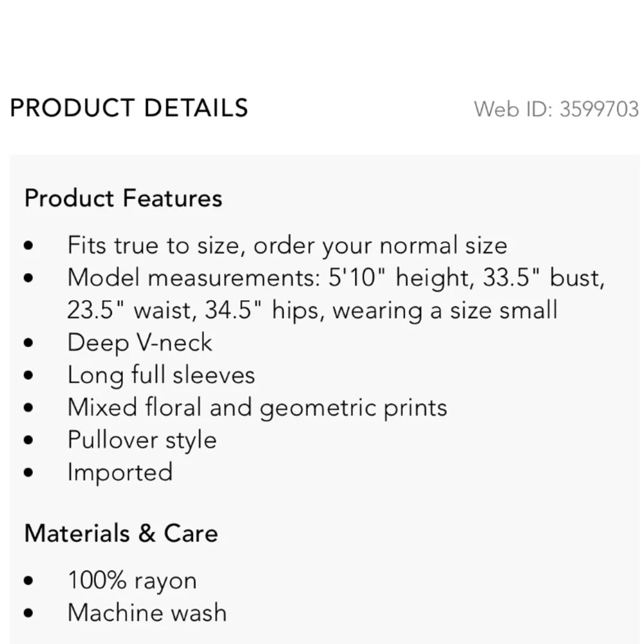
Task: Click the bullet beside "Pullover style"
Action: point(28,441)
